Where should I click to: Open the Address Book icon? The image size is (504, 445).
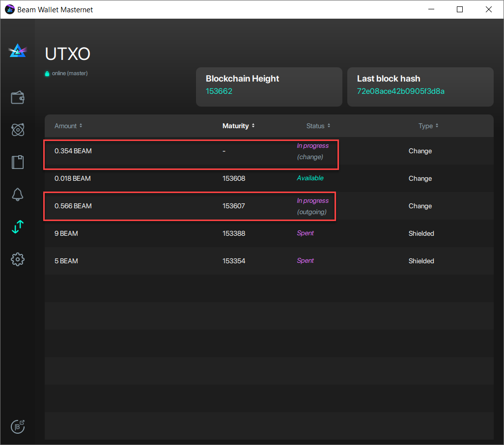(18, 162)
